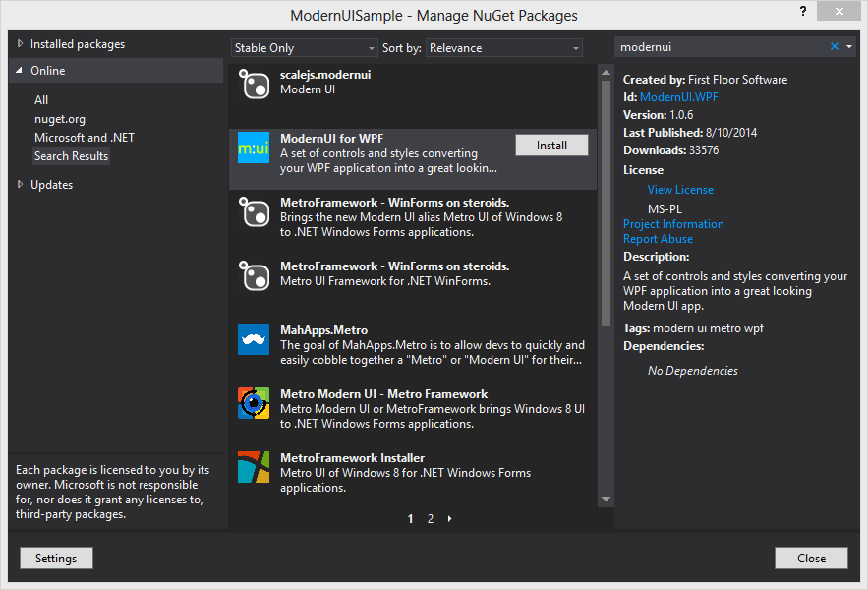Select the Search Results item

pyautogui.click(x=72, y=156)
